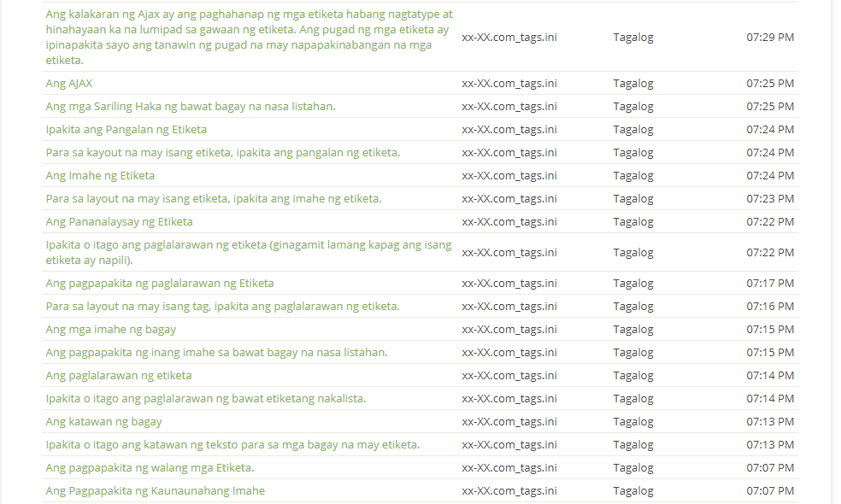Select Tagalog in 'Ang Pagpapakita ng Kaunaunahang Imahe' row
This screenshot has width=841, height=504.
click(x=633, y=491)
